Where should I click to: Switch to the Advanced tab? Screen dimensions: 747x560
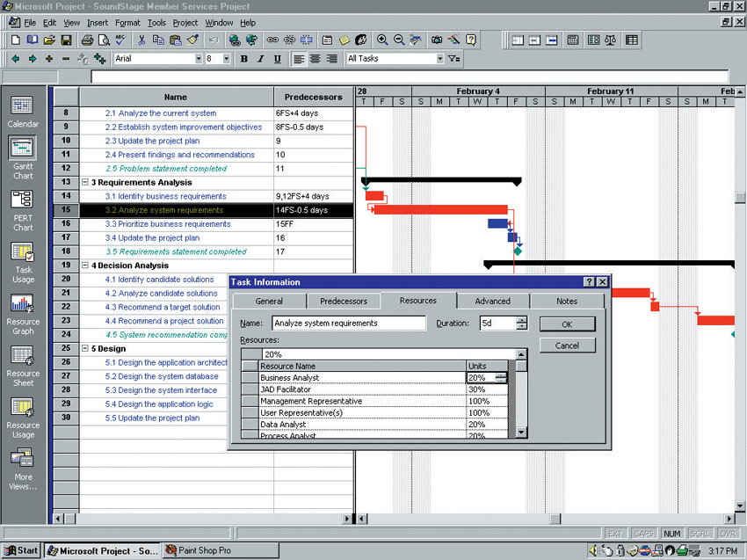click(493, 302)
